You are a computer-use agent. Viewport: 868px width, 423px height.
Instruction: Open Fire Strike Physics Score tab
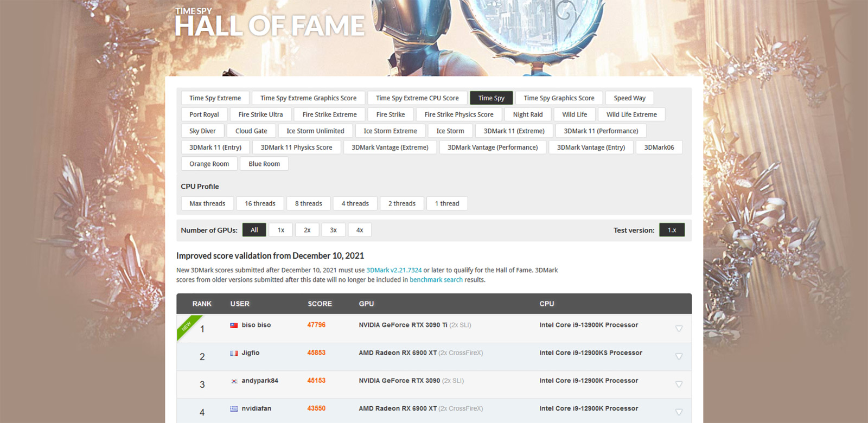pos(459,114)
